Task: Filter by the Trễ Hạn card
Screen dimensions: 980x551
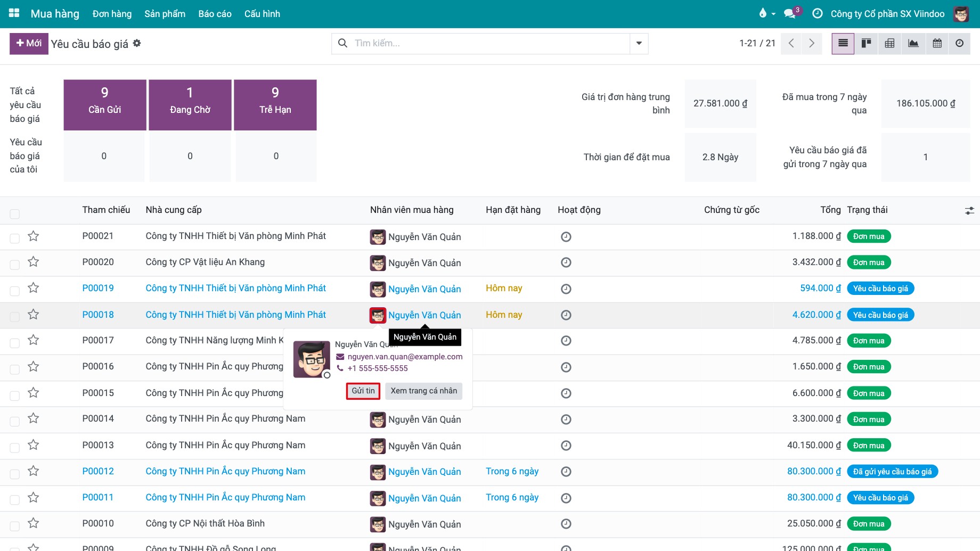Action: click(275, 105)
